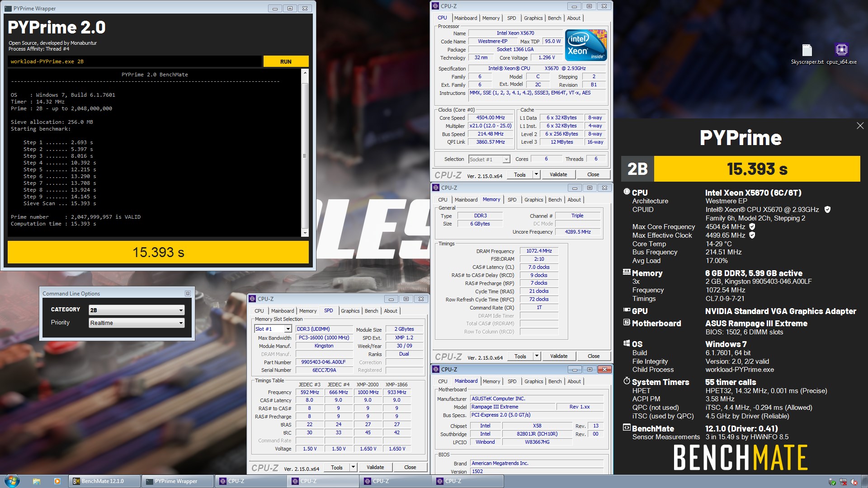Screen dimensions: 868x488
Task: Click the PYPrime console scrollbar up arrow
Action: pos(305,73)
